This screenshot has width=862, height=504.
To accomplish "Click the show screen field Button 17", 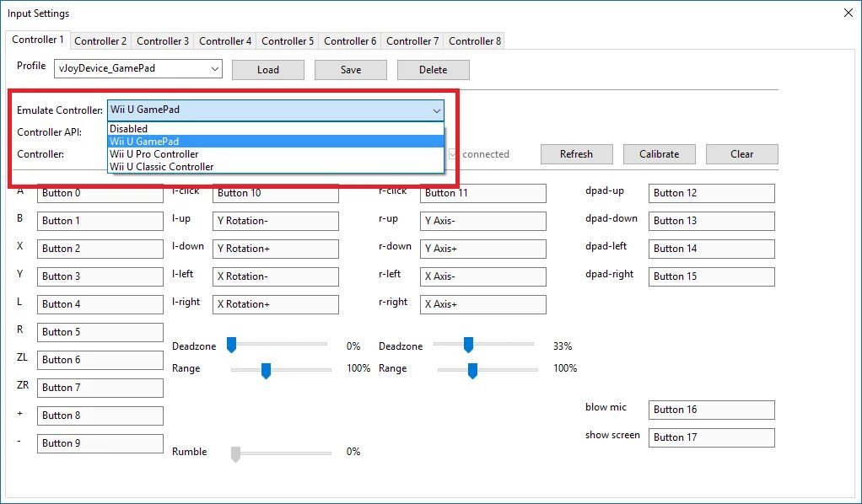I will click(x=712, y=437).
